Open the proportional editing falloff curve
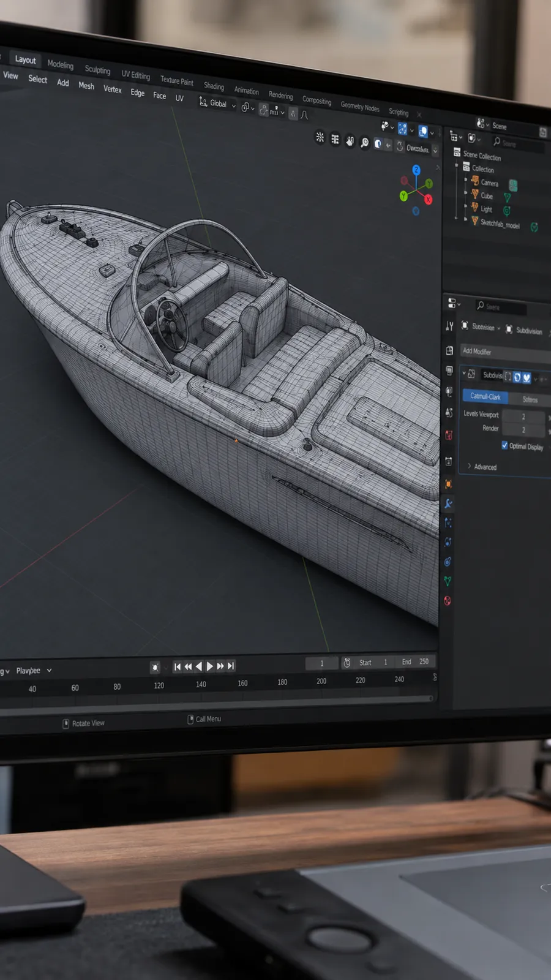The height and width of the screenshot is (980, 551). coord(304,115)
